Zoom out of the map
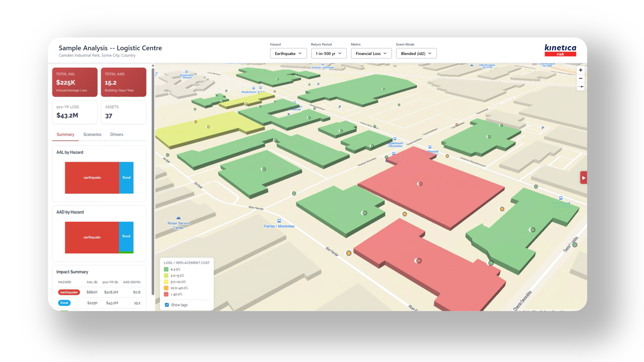Image resolution: width=644 pixels, height=362 pixels. 580,78
